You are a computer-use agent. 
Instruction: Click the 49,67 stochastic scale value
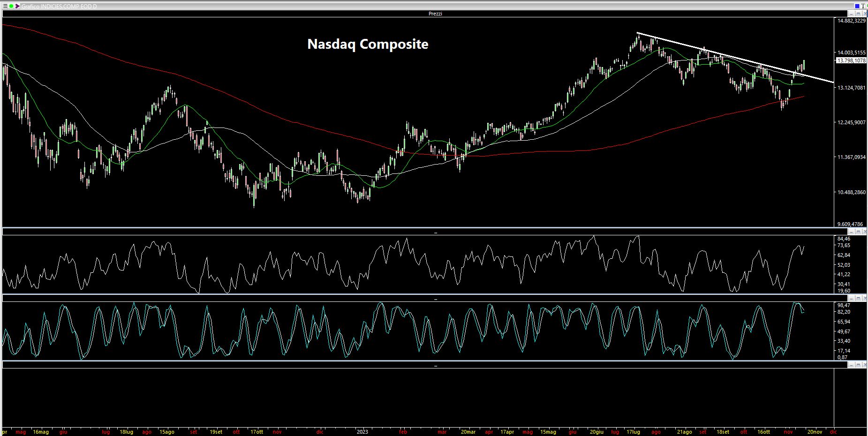coord(844,331)
